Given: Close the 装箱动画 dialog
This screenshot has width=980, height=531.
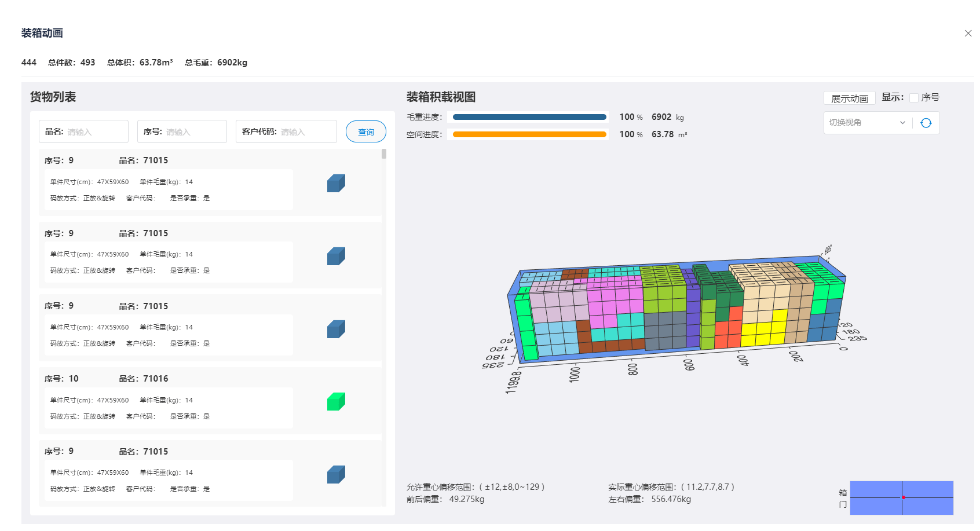Looking at the screenshot, I should (x=968, y=34).
